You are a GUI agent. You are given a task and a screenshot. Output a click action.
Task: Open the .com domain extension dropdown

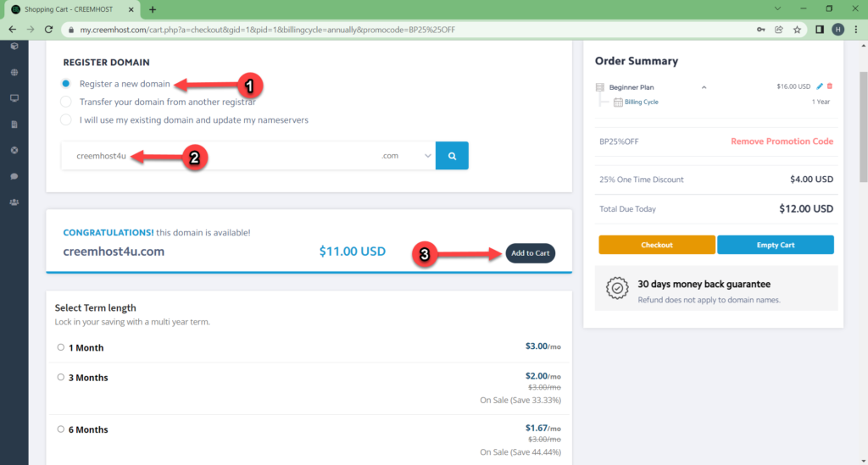coord(406,156)
